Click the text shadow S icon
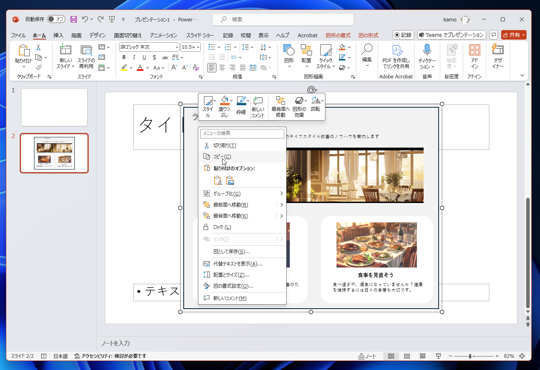540x370 pixels. [x=154, y=57]
